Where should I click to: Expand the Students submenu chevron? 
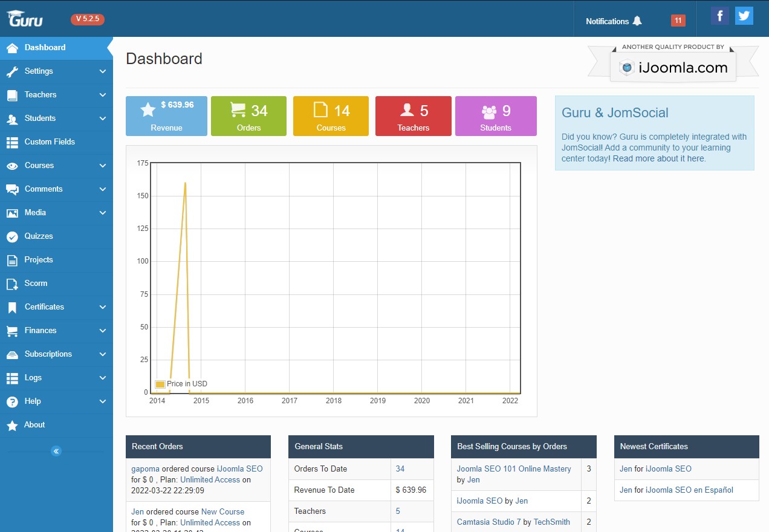103,118
